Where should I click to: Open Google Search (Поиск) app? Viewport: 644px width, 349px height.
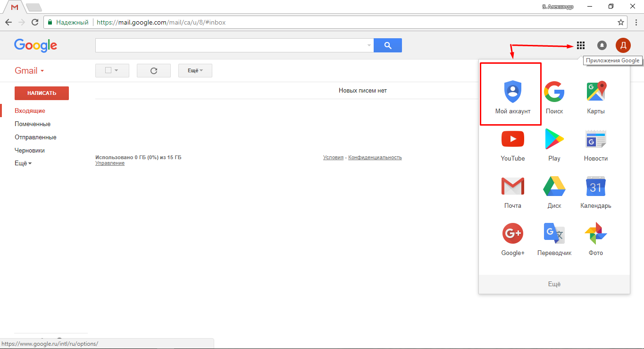pos(554,97)
